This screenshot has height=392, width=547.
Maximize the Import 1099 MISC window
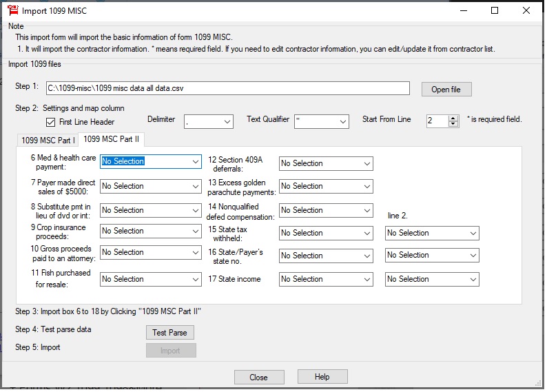tap(495, 11)
